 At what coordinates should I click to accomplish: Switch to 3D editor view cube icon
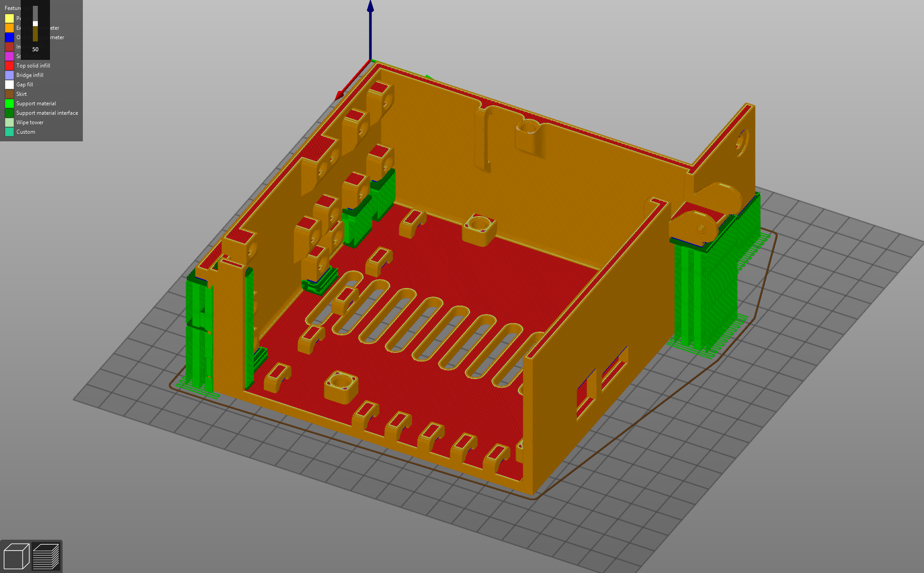tap(16, 556)
